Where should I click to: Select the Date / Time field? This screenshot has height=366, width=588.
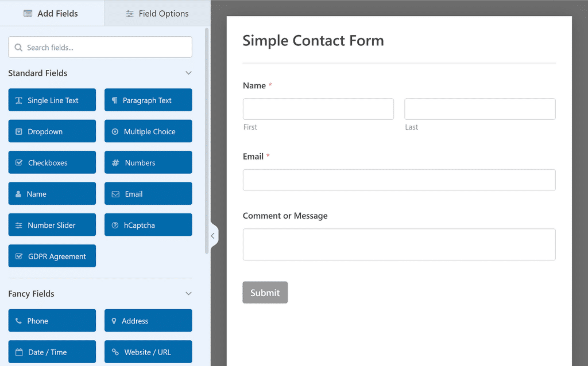pyautogui.click(x=52, y=352)
